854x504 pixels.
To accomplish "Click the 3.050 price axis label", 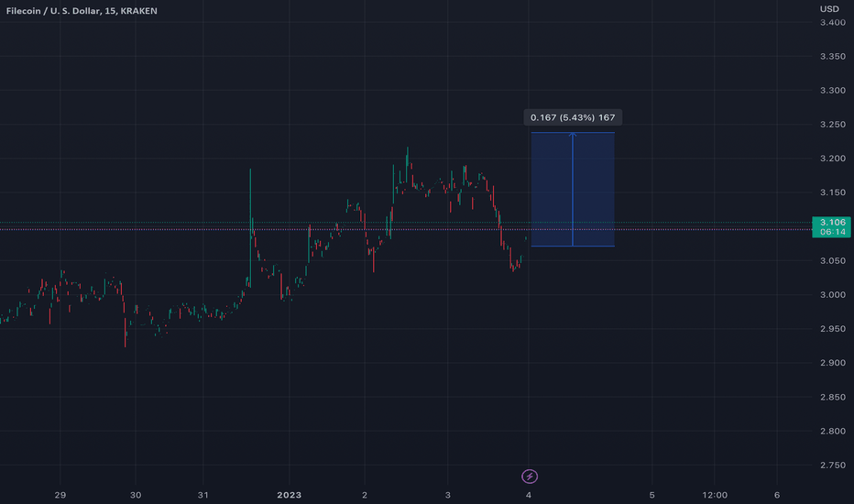I will (x=833, y=261).
